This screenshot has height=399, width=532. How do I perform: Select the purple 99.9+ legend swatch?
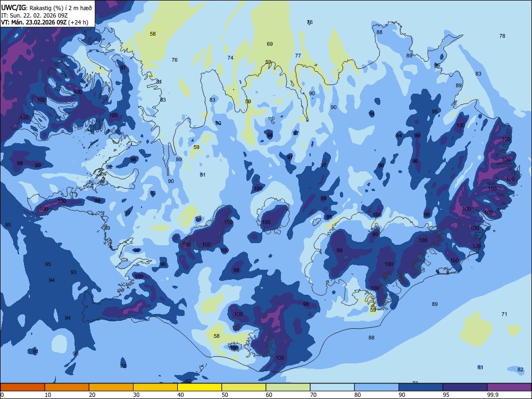pos(509,387)
